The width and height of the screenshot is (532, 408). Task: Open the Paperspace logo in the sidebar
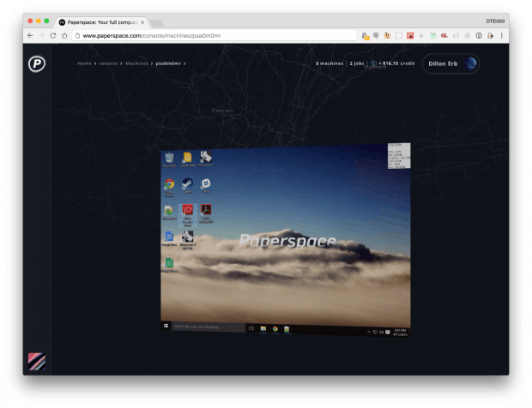(x=37, y=63)
